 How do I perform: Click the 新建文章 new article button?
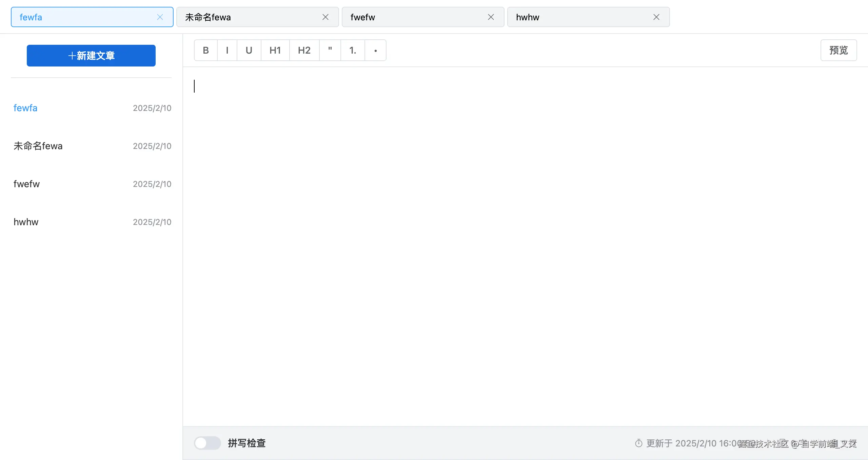click(91, 55)
